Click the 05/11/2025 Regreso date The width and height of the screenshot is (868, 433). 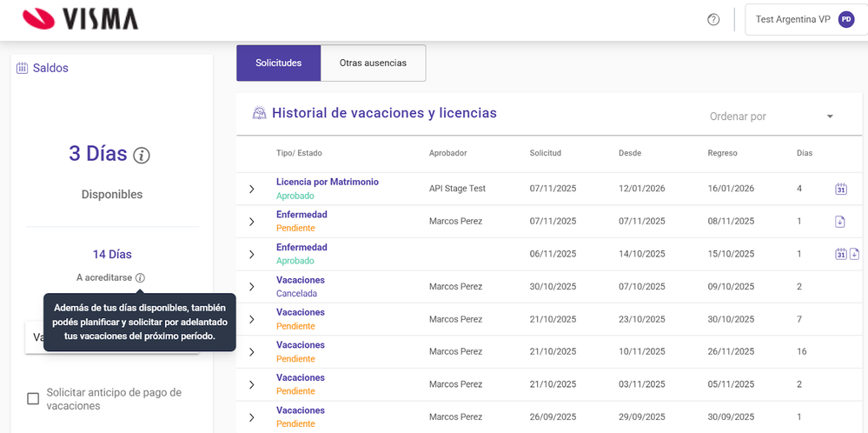731,385
